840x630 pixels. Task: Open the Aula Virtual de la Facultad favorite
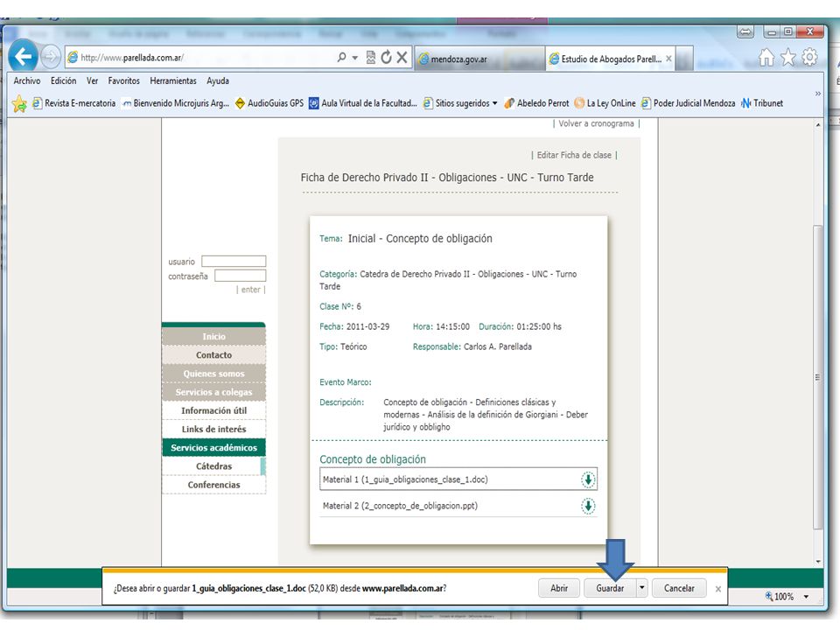click(x=362, y=103)
